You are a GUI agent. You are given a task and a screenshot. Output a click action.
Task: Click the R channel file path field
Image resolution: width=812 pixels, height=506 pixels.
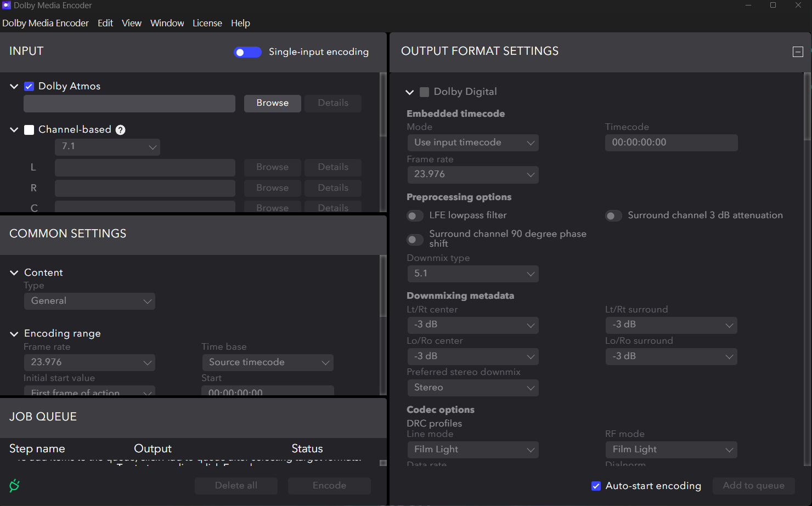(145, 188)
